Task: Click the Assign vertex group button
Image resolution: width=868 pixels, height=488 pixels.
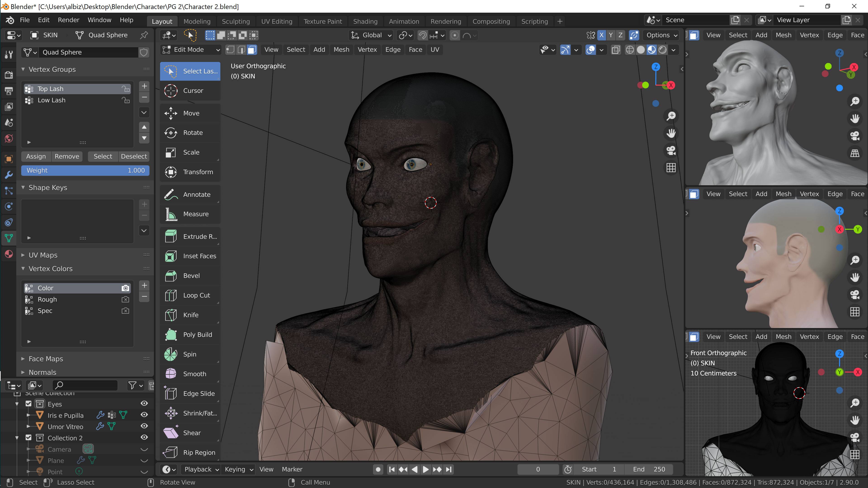Action: click(36, 156)
